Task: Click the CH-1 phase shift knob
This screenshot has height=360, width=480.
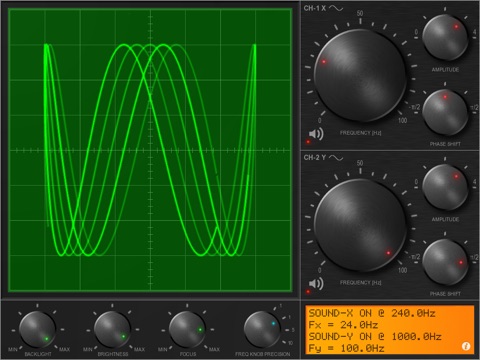Action: point(445,112)
